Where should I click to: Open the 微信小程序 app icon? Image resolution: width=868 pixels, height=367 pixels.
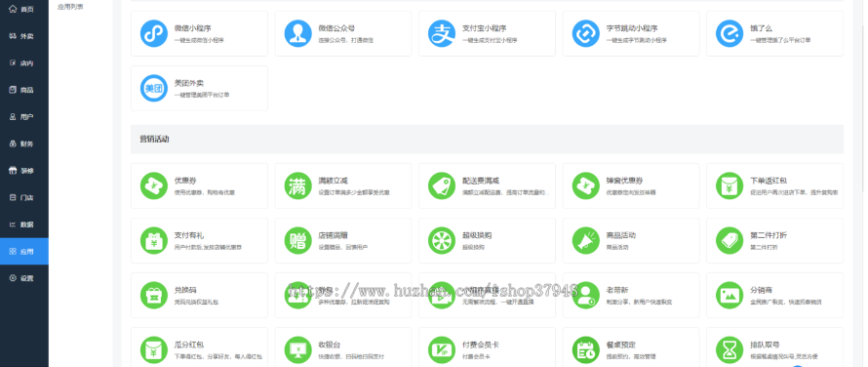click(x=154, y=33)
